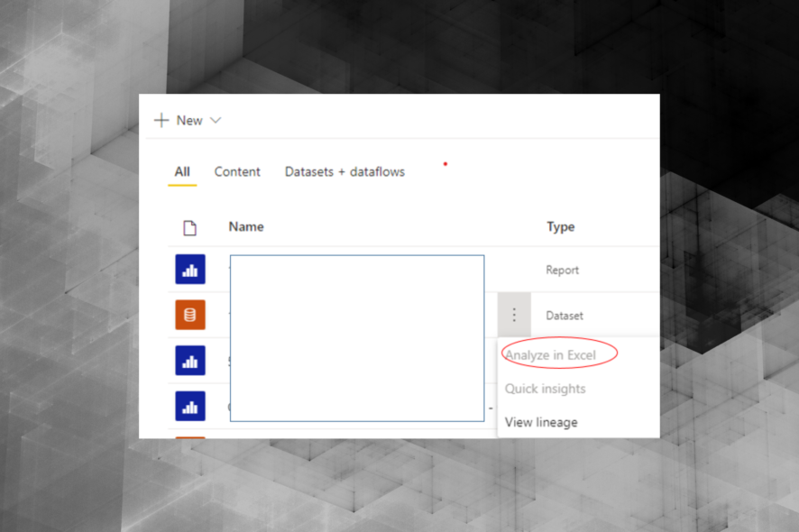This screenshot has width=799, height=532.
Task: Switch to the Content tab
Action: [x=237, y=171]
